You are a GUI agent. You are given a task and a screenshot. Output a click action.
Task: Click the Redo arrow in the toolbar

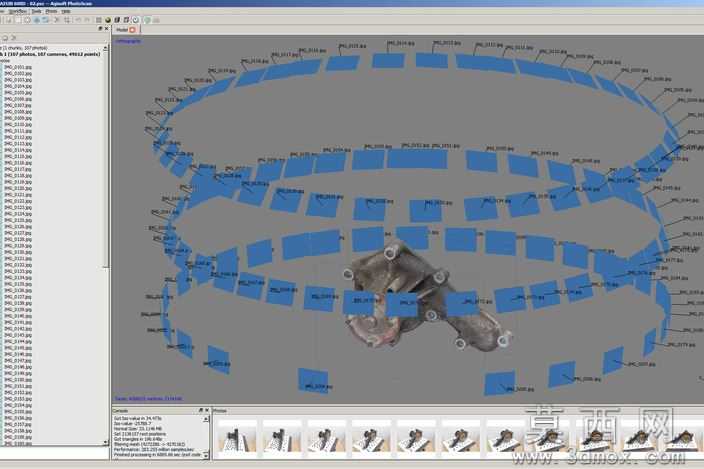coord(88,20)
